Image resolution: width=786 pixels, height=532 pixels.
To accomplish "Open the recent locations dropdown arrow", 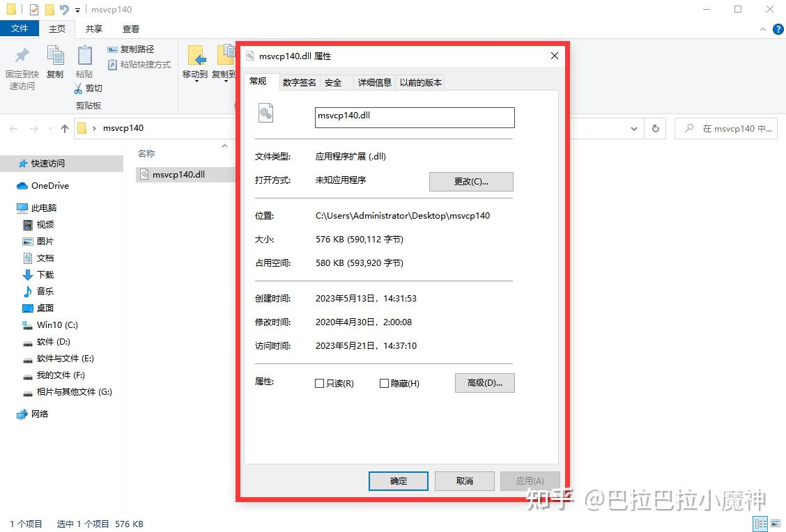I will tap(50, 129).
